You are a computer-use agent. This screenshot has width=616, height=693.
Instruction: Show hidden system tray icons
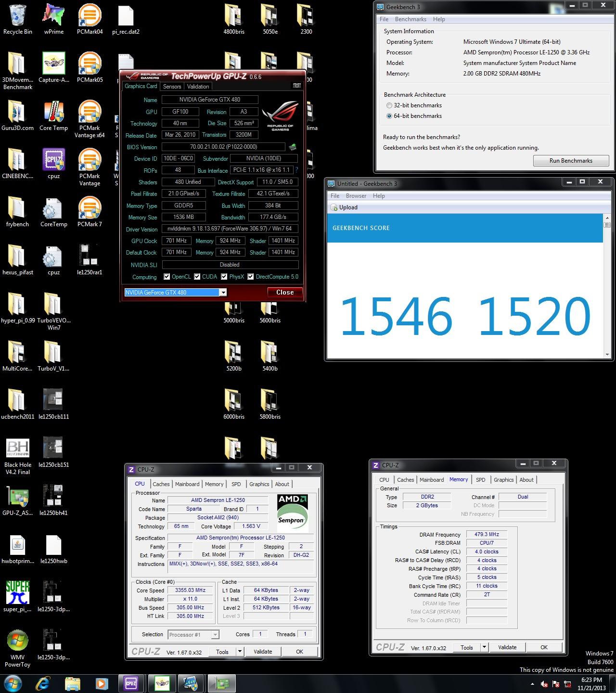[532, 684]
